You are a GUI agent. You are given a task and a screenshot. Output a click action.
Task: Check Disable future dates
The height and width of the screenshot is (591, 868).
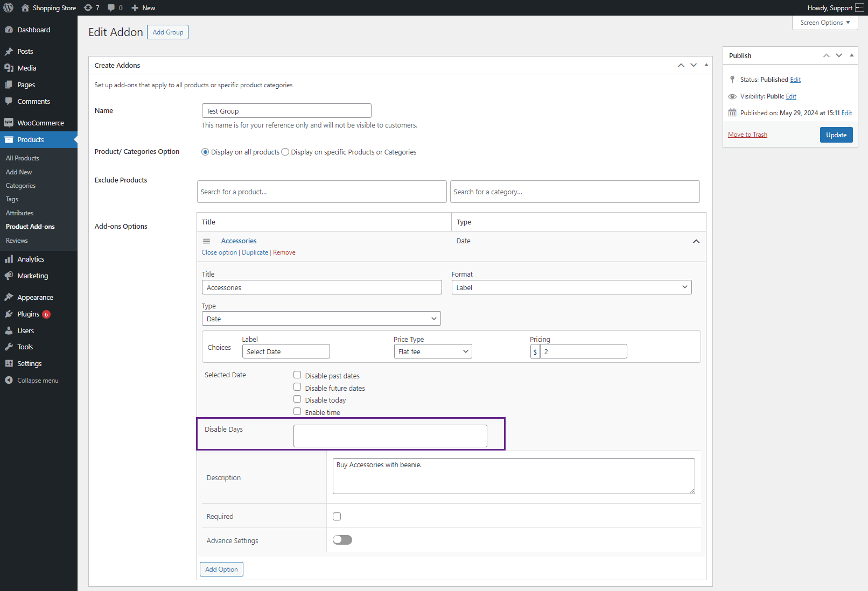297,387
